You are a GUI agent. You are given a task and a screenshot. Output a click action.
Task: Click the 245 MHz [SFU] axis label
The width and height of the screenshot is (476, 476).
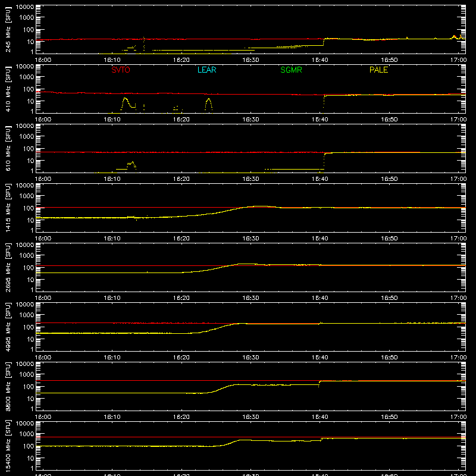[x=8, y=29]
